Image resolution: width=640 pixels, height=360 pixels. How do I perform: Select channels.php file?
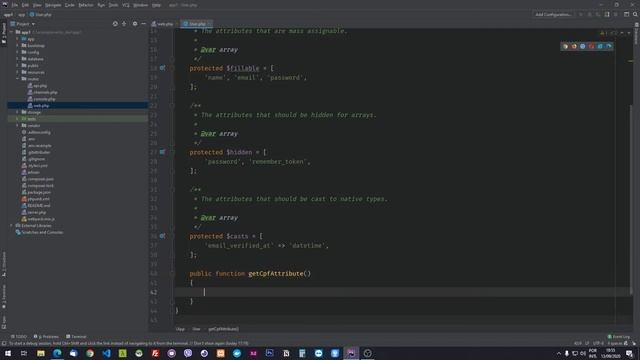pos(42,92)
